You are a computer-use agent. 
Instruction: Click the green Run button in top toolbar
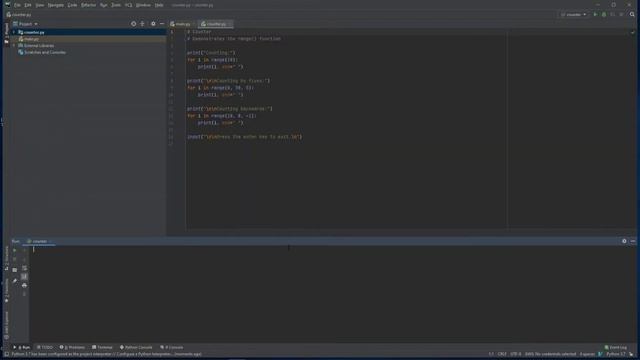pyautogui.click(x=595, y=15)
